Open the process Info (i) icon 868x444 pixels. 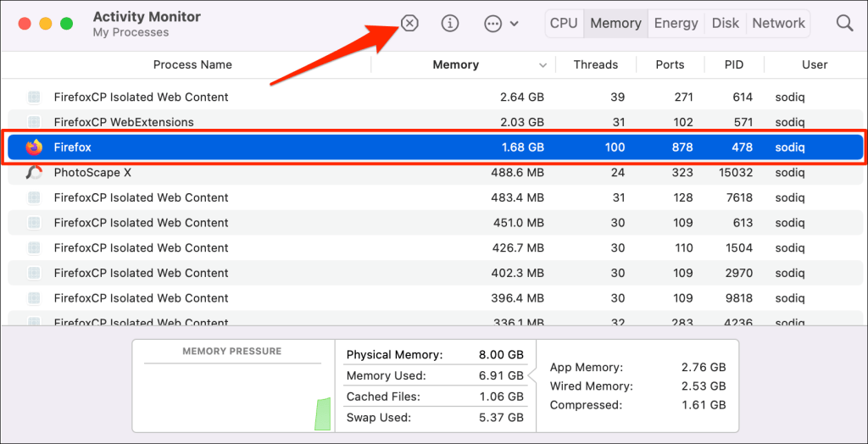click(x=450, y=23)
